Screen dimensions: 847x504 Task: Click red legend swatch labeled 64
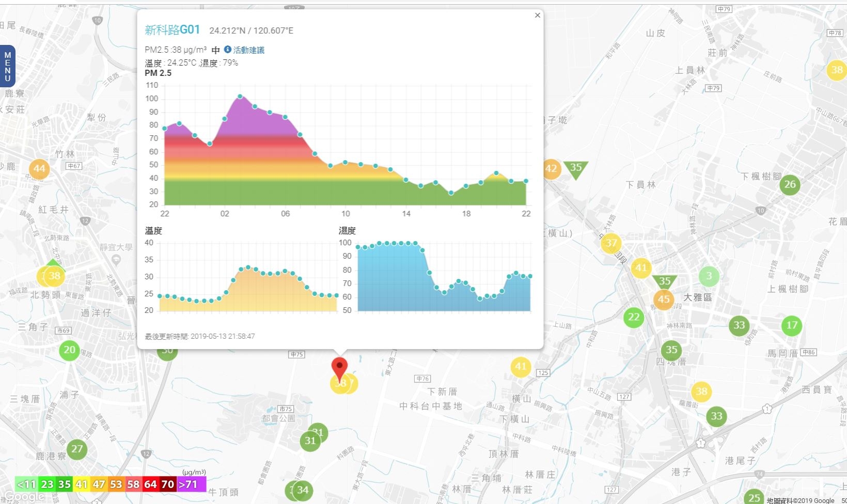150,484
